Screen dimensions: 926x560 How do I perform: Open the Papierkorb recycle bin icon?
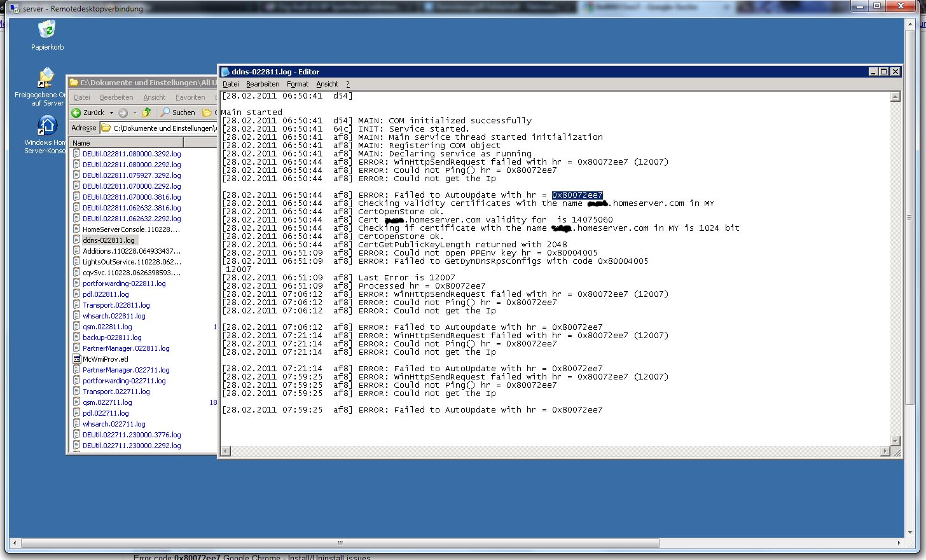(47, 30)
